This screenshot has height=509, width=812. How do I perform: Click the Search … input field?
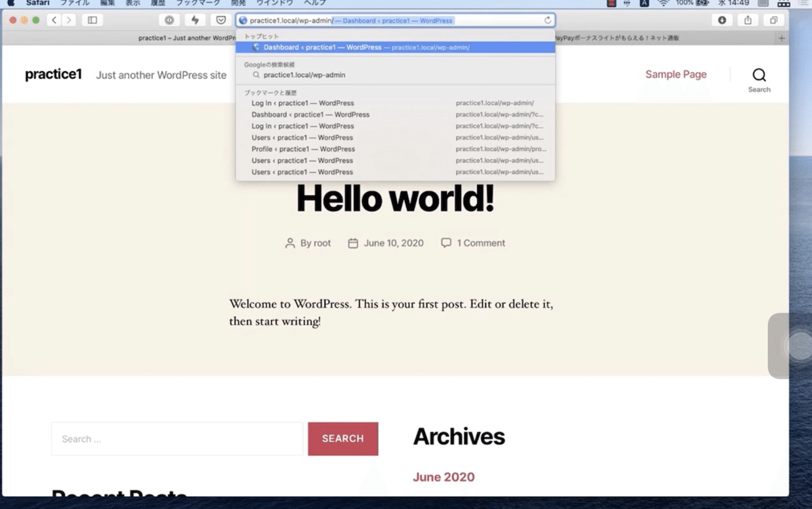[x=177, y=439]
